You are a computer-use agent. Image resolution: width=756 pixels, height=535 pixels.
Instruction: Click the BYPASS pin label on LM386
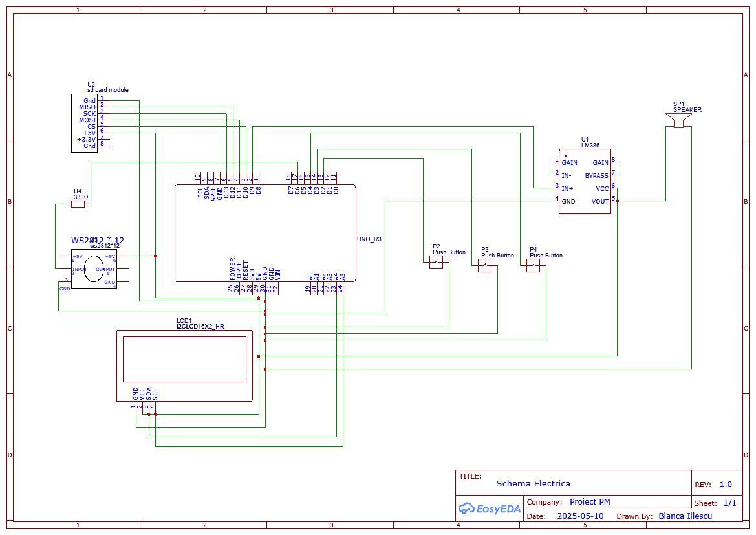596,176
